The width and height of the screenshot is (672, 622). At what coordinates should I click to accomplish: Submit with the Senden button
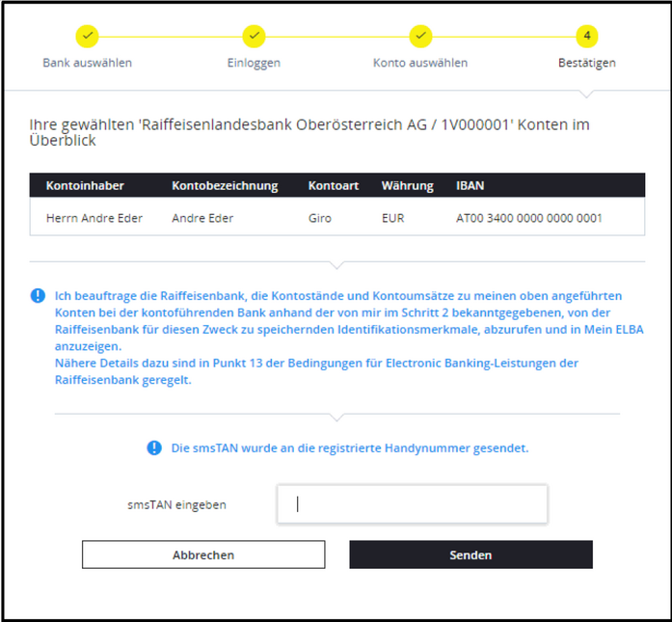[470, 554]
